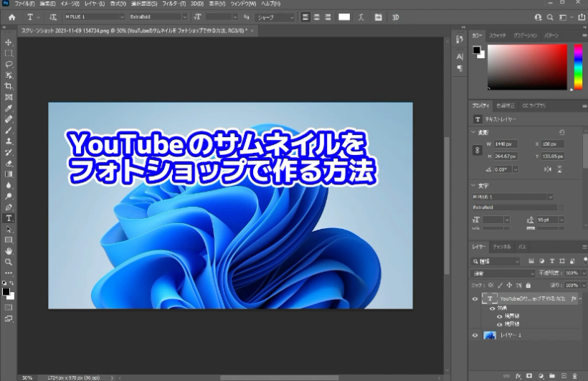
Task: Select the Hand tool
Action: (x=9, y=251)
